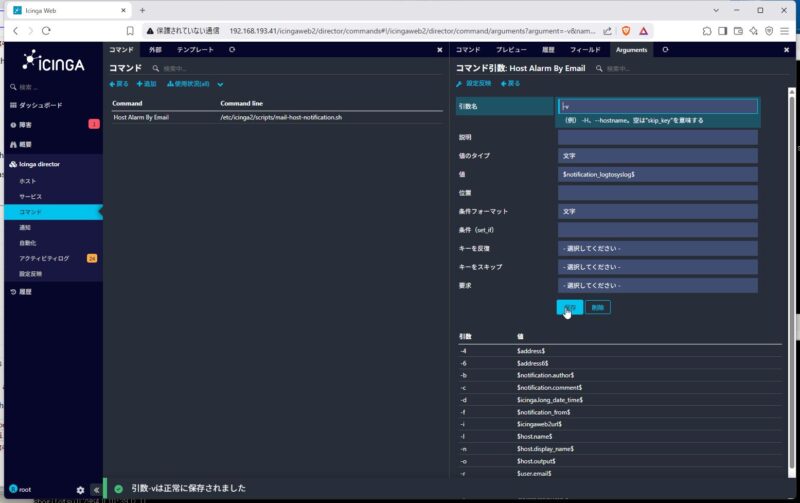Click the 使用状況 usage link
800x503 pixels.
tap(188, 84)
